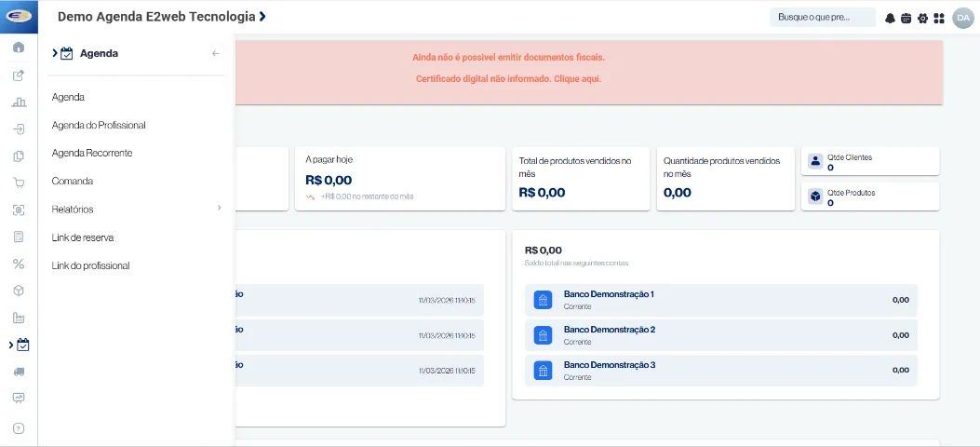Expand the Relatórios submenu chevron
Viewport: 980px width, 447px height.
(x=220, y=208)
